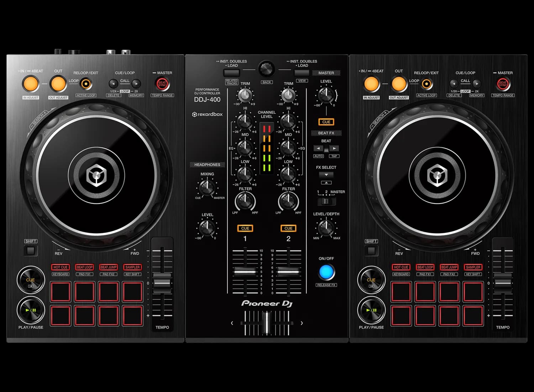Trigger the pad below BEAT LOOP on right deck

[x=425, y=292]
